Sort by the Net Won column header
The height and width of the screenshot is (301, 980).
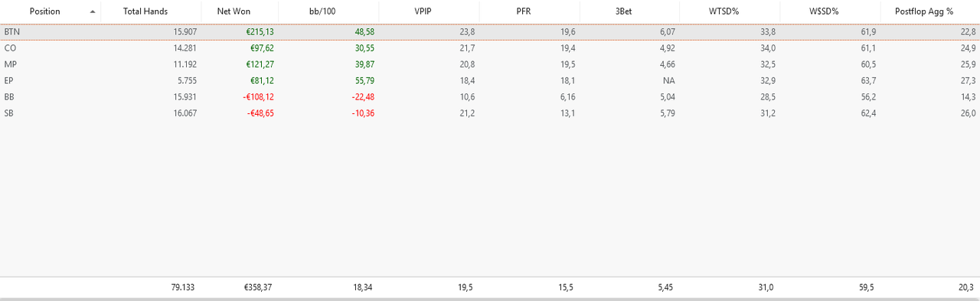click(x=234, y=11)
